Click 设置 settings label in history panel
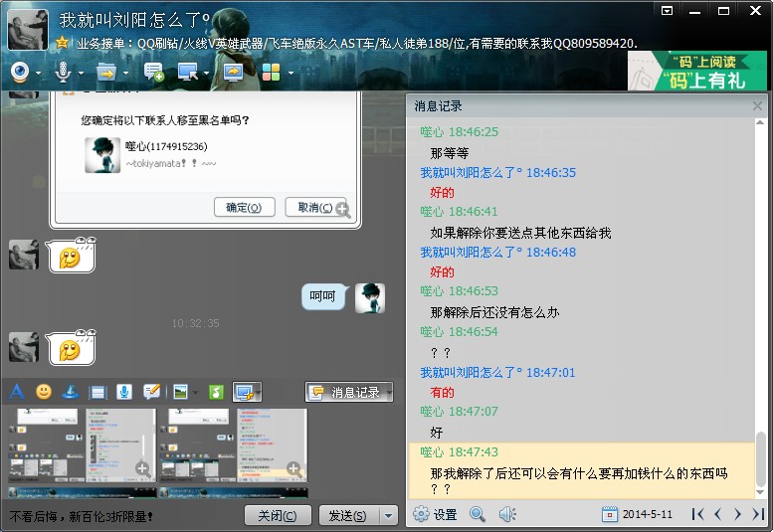 (x=445, y=515)
